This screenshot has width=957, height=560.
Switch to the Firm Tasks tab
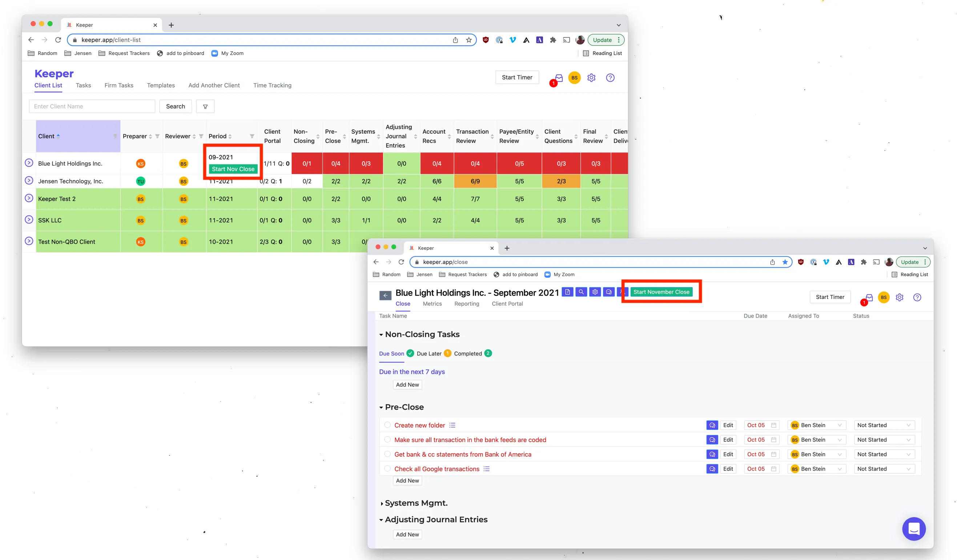click(x=119, y=85)
